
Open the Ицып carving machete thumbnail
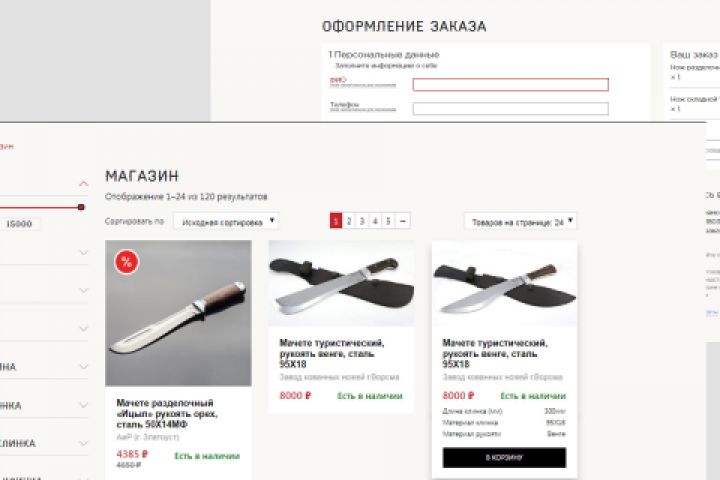178,313
